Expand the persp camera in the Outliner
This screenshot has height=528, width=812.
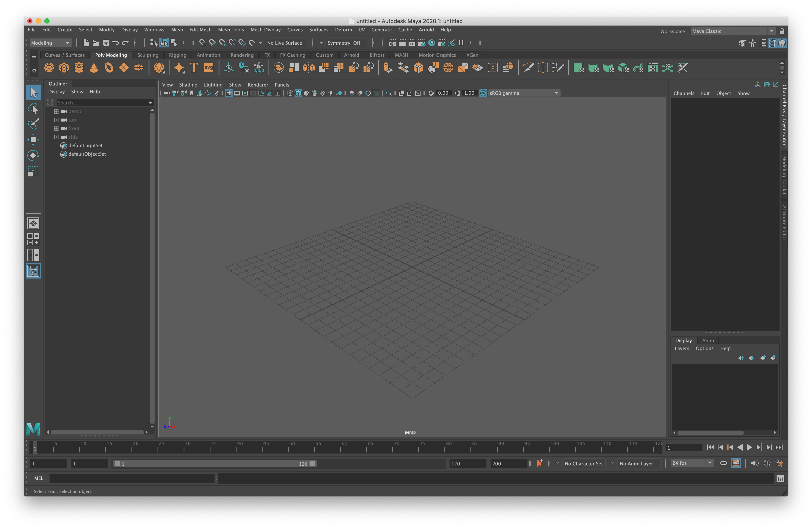(56, 111)
